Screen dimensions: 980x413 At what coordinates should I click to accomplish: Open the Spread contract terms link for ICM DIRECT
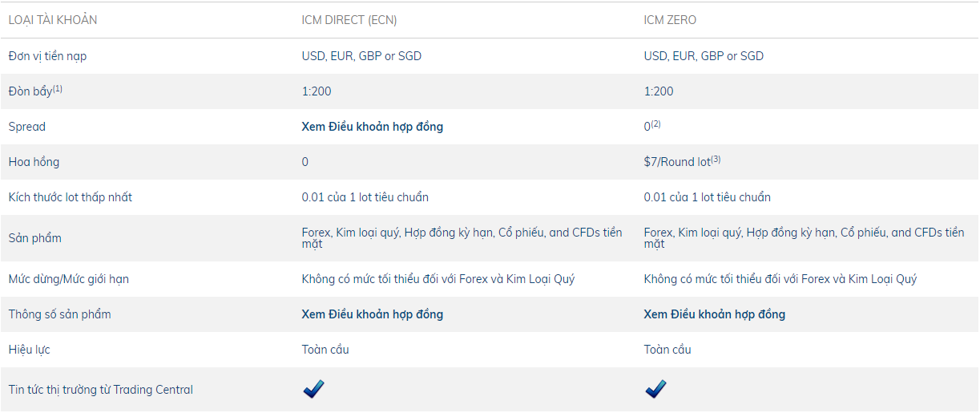coord(372,127)
